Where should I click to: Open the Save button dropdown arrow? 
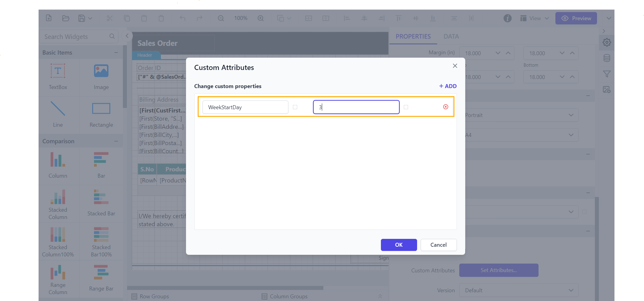click(x=90, y=18)
